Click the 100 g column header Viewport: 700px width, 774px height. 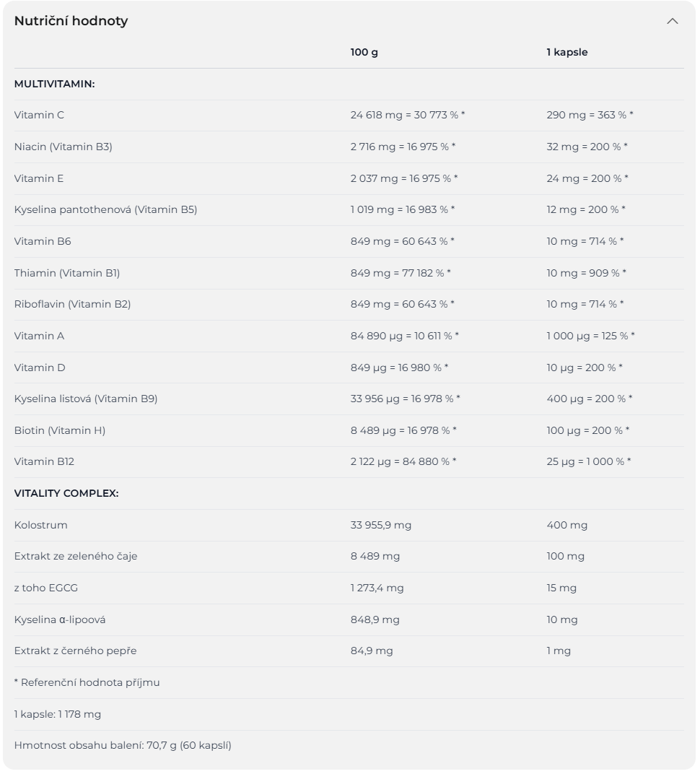pyautogui.click(x=364, y=52)
